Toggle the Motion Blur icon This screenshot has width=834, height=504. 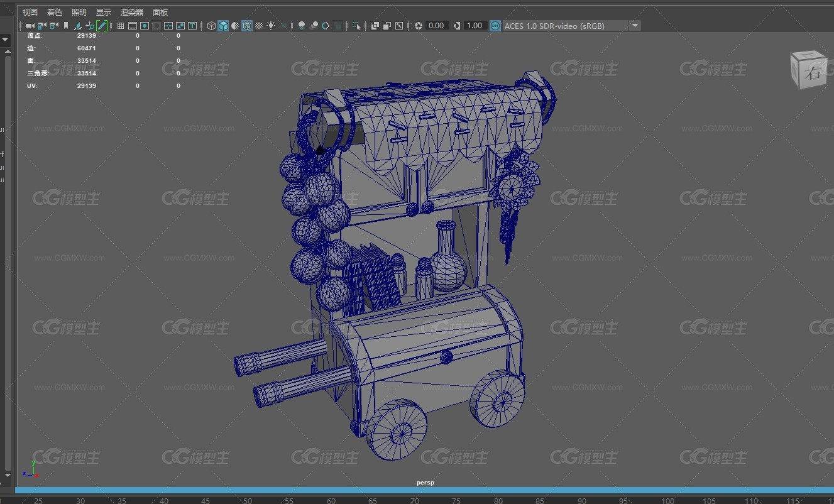click(x=314, y=26)
